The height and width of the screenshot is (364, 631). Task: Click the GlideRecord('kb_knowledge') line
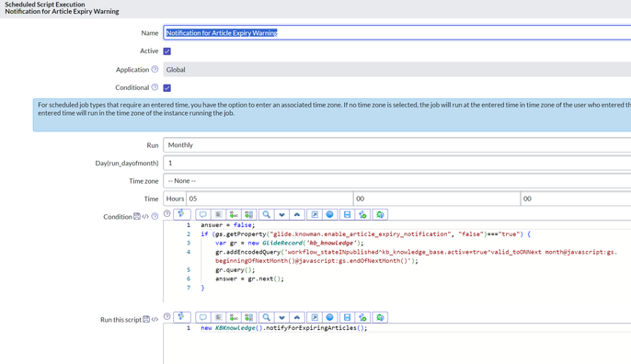pos(290,243)
